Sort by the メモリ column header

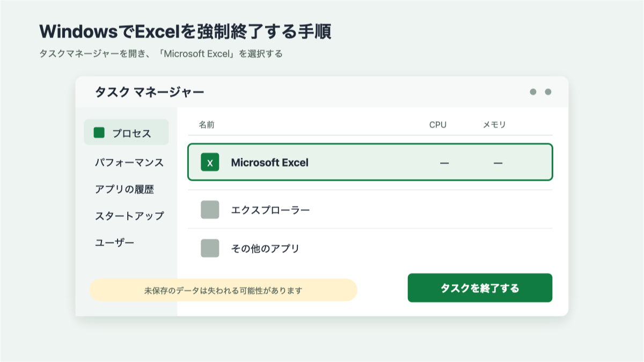pyautogui.click(x=494, y=125)
